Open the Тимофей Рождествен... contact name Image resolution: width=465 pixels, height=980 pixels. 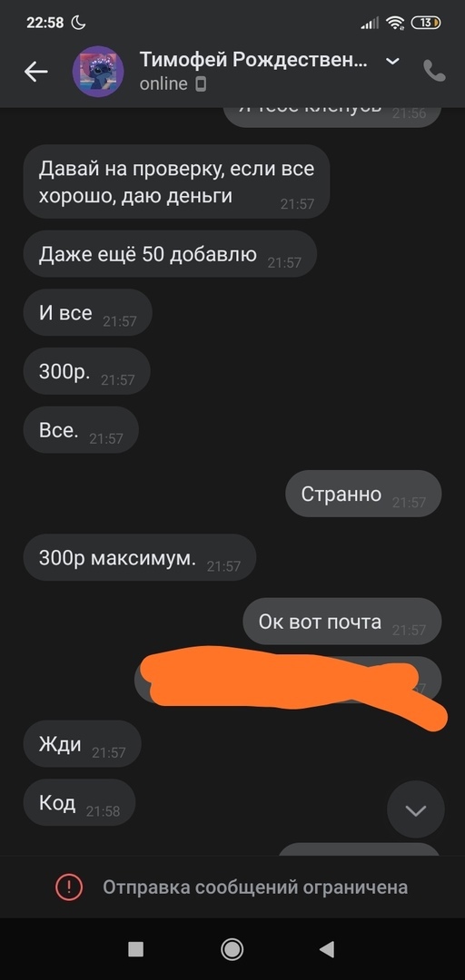click(253, 60)
